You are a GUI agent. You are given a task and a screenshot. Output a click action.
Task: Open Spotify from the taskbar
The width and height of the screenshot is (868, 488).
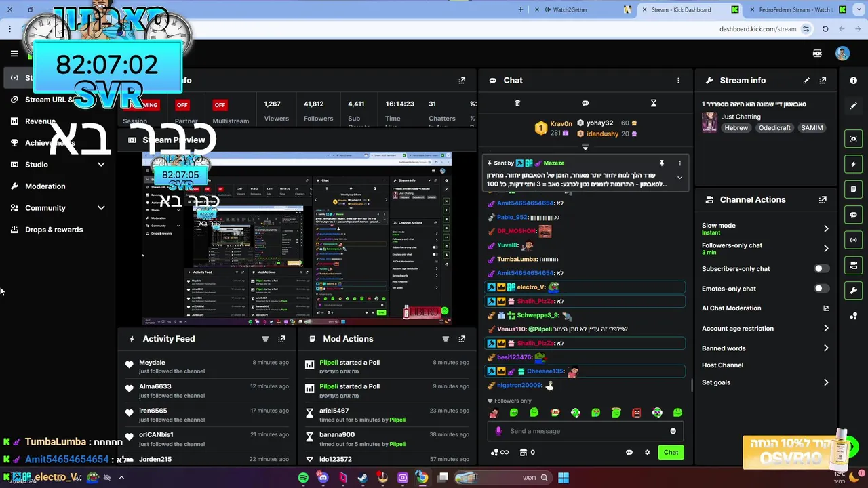(x=303, y=478)
